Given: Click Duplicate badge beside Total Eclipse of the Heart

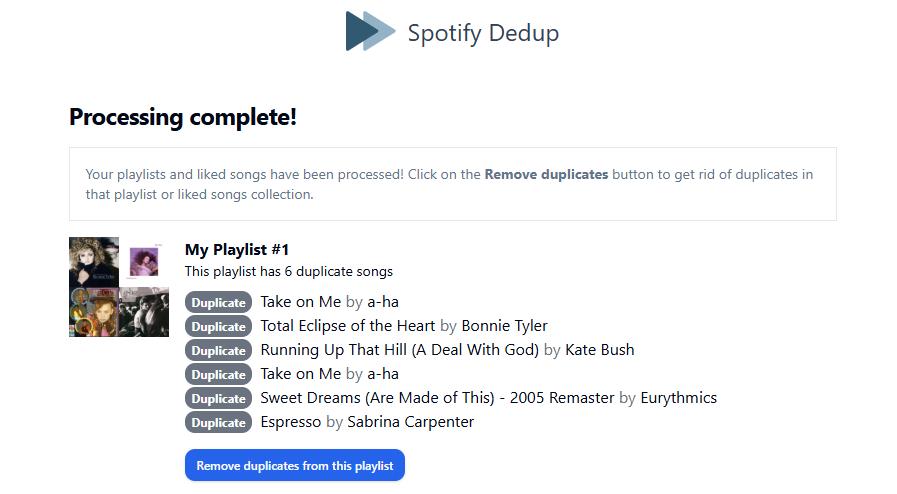Looking at the screenshot, I should [218, 326].
